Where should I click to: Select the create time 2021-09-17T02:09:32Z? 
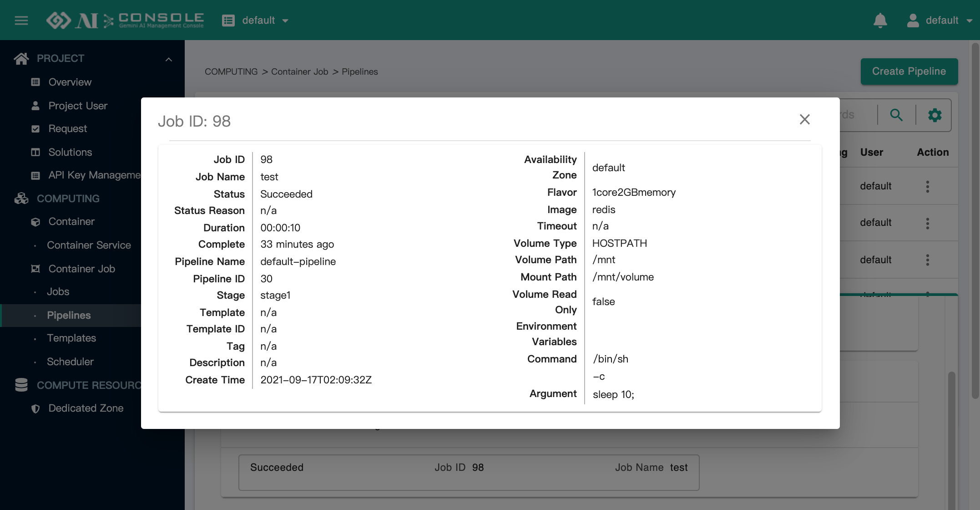[x=316, y=380]
